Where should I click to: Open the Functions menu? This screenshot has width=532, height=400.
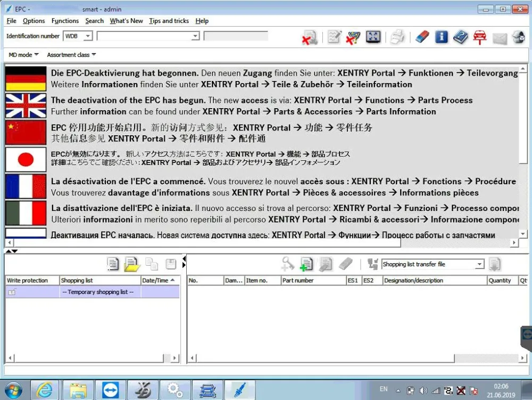click(65, 21)
